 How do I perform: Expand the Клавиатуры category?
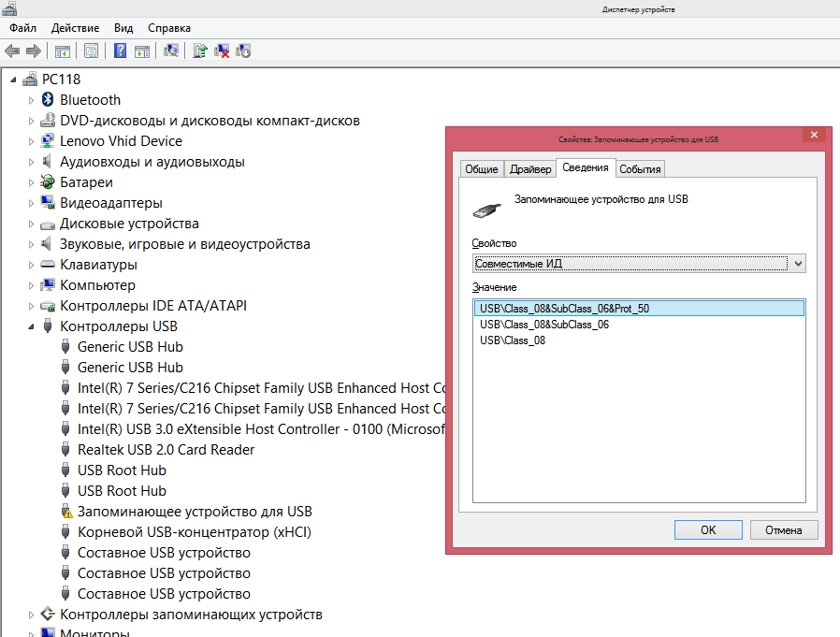click(x=31, y=265)
